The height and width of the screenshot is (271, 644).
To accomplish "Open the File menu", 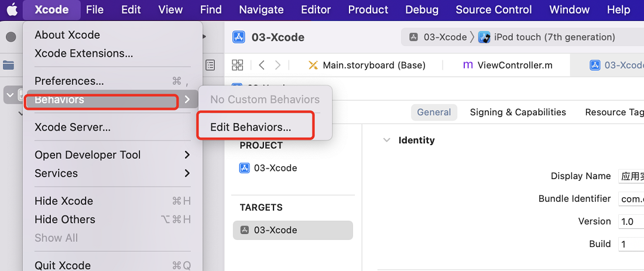I will tap(95, 10).
